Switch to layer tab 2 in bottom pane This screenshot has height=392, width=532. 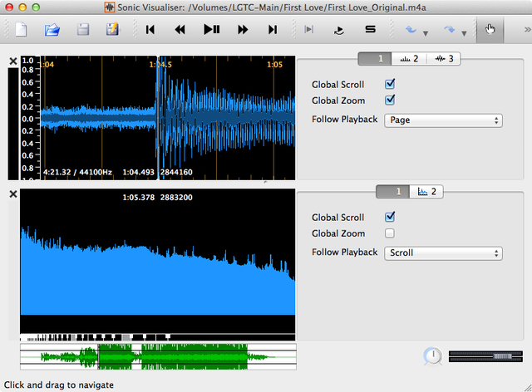426,192
